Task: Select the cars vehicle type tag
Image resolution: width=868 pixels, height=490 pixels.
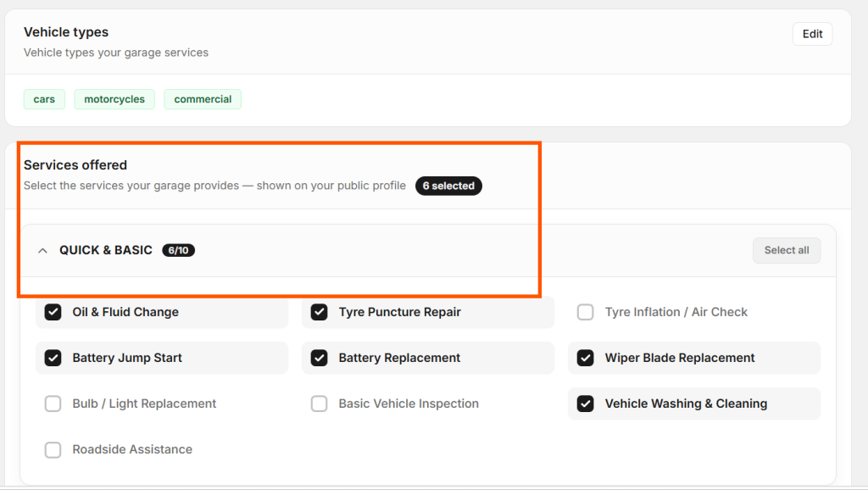Action: pyautogui.click(x=43, y=99)
